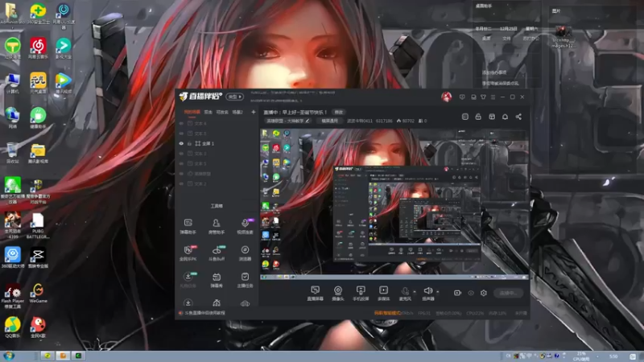Switch to the second scene tab

(208, 112)
